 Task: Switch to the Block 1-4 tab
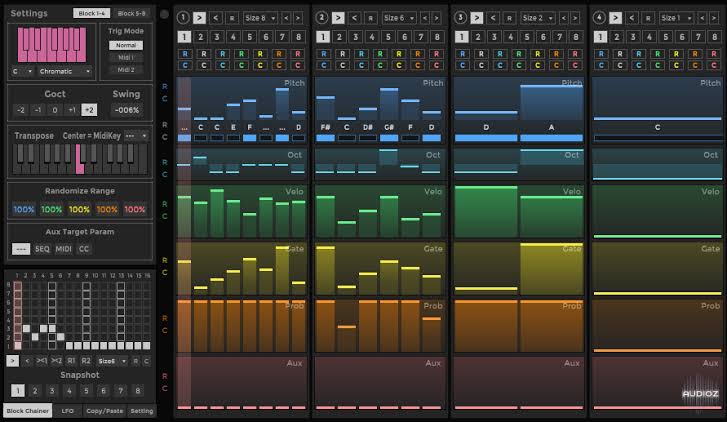(x=91, y=13)
